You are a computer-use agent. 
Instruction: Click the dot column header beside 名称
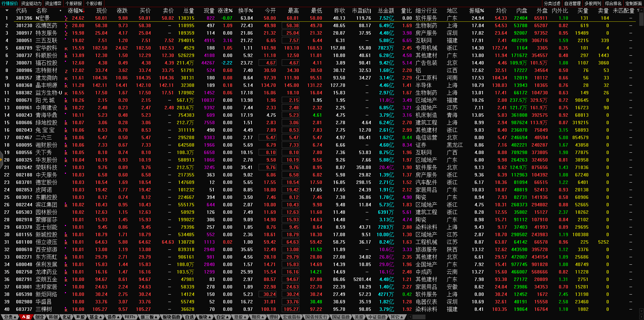(x=60, y=11)
